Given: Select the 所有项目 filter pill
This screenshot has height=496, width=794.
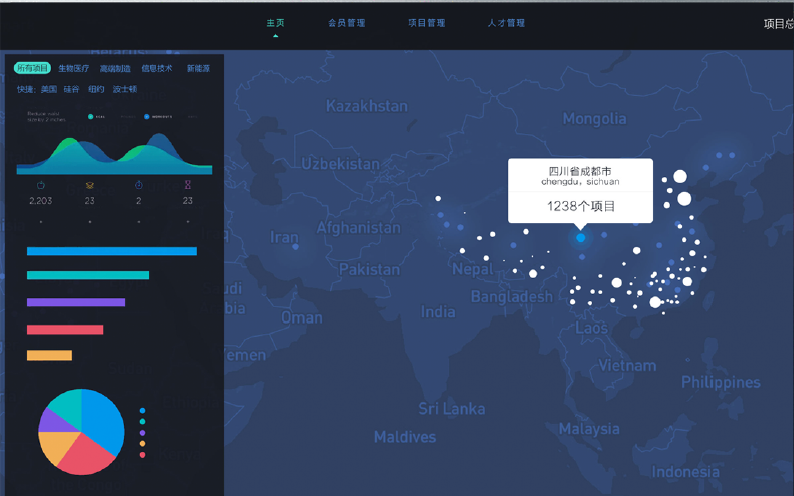Looking at the screenshot, I should 32,69.
